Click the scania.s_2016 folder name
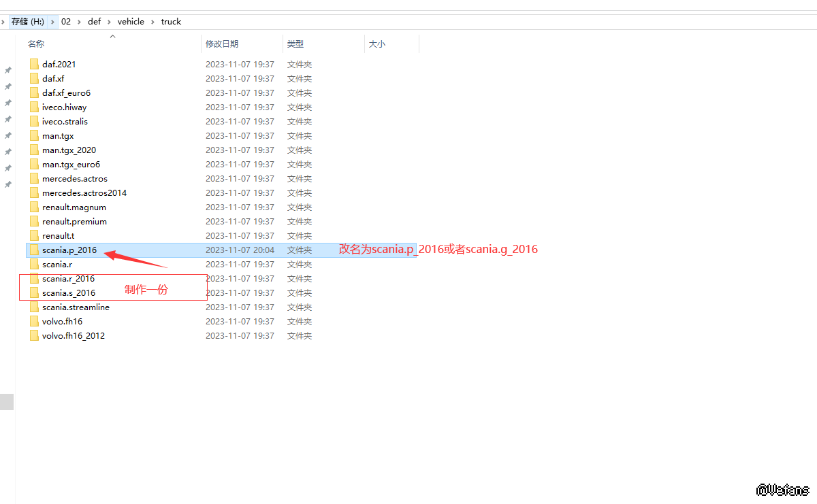Image resolution: width=817 pixels, height=504 pixels. (x=69, y=292)
